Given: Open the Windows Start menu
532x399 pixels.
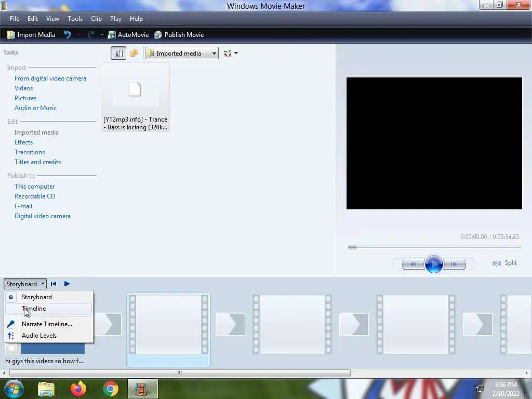Looking at the screenshot, I should (x=14, y=389).
